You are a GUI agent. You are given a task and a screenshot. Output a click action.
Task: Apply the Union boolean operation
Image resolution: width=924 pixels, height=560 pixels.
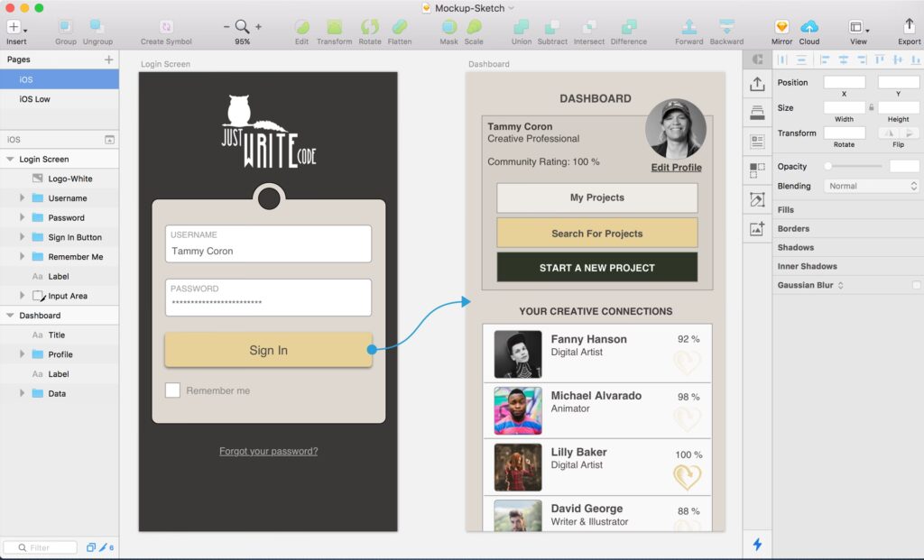pyautogui.click(x=522, y=28)
